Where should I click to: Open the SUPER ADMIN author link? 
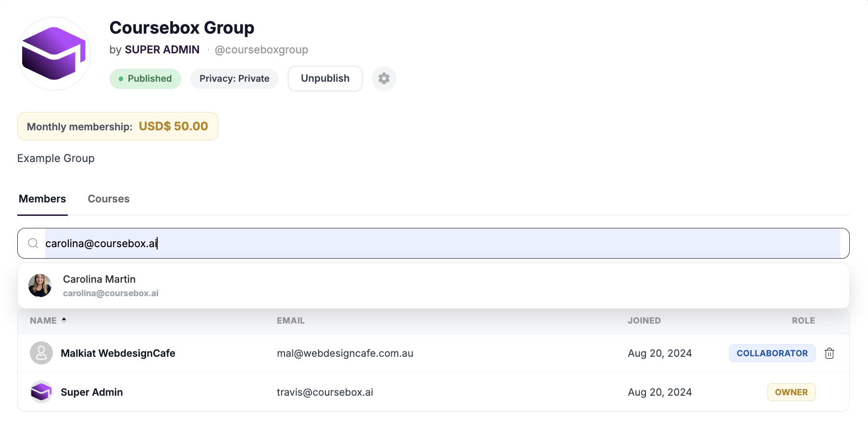[x=162, y=50]
